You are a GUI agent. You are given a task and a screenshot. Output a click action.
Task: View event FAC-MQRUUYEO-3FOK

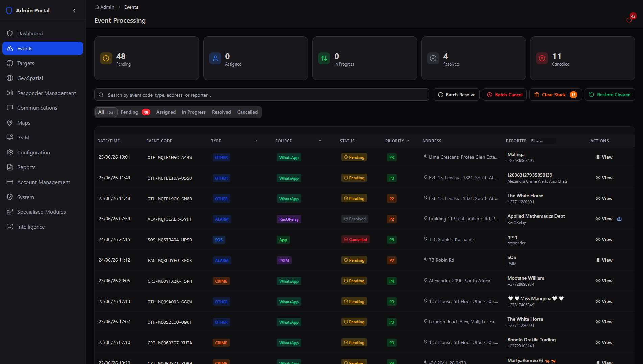(604, 260)
